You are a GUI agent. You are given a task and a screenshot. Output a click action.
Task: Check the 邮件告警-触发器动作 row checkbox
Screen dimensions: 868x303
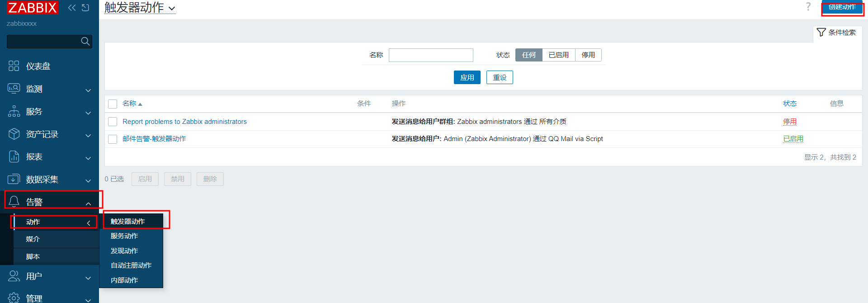coord(113,139)
